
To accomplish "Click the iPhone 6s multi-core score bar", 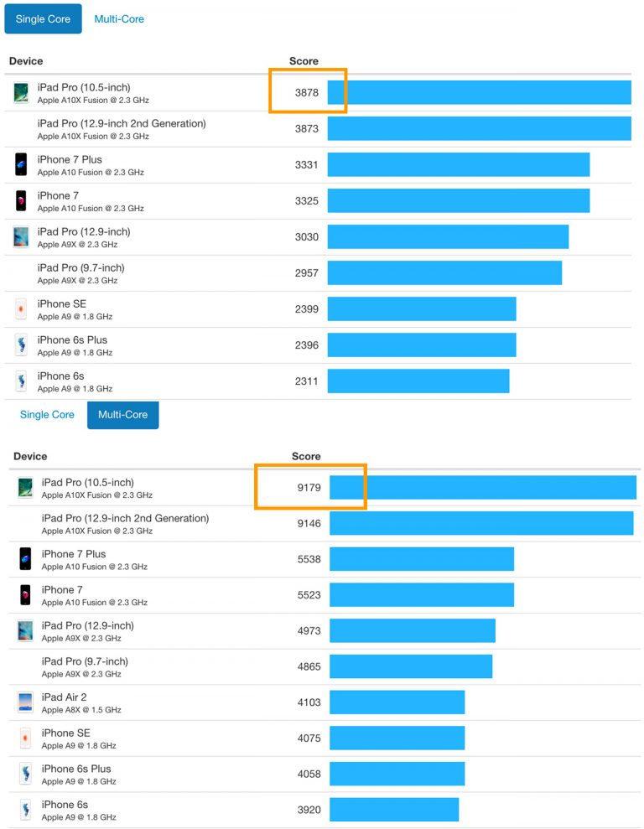I will tap(394, 810).
